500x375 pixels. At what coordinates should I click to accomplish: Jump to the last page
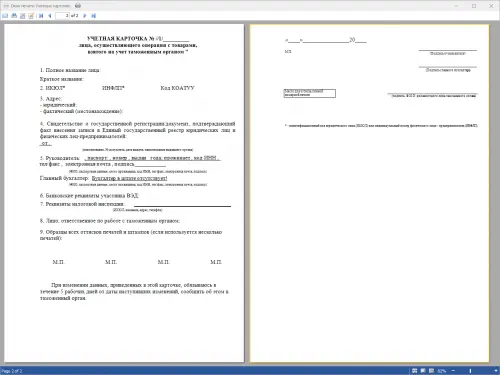(94, 16)
